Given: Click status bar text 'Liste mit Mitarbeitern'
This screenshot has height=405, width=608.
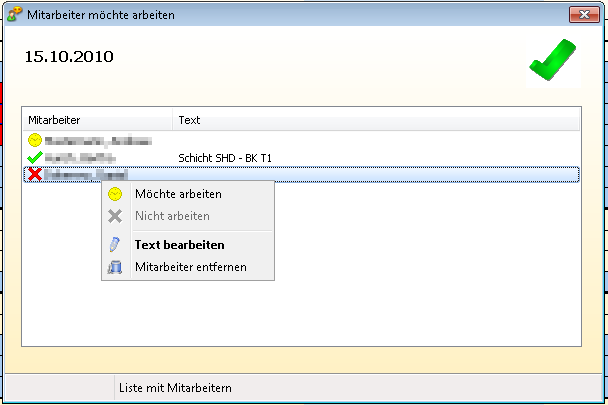Looking at the screenshot, I should pyautogui.click(x=175, y=388).
